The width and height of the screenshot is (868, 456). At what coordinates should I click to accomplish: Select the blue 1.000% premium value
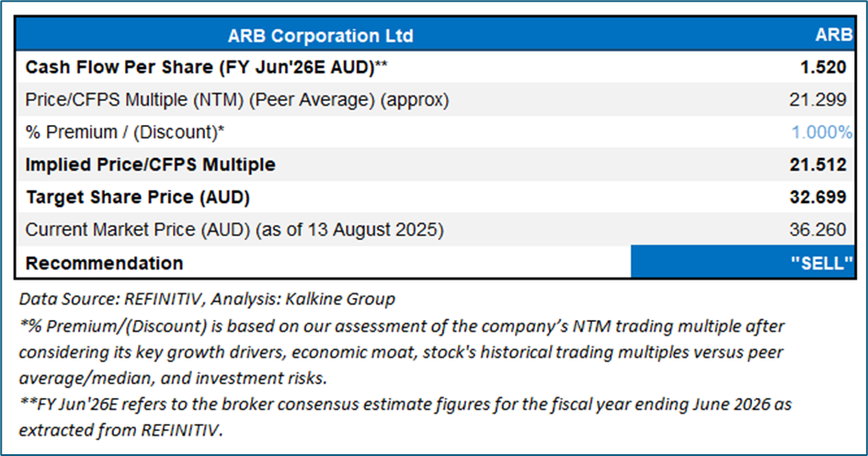click(822, 132)
